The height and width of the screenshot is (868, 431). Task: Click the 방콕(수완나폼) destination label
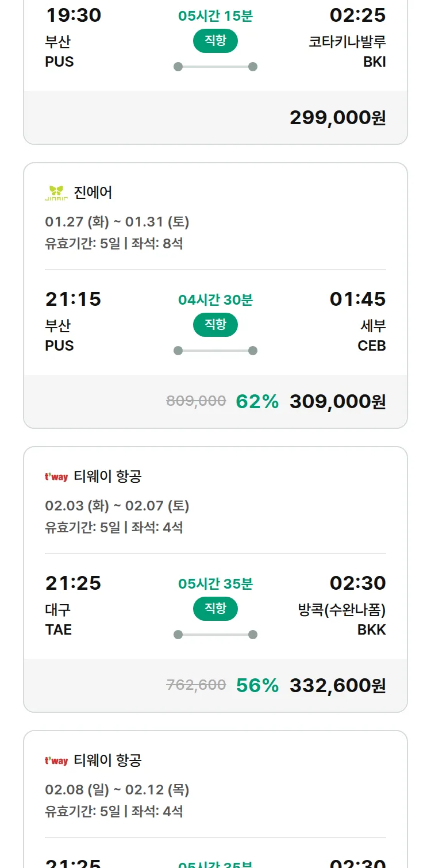coord(342,610)
